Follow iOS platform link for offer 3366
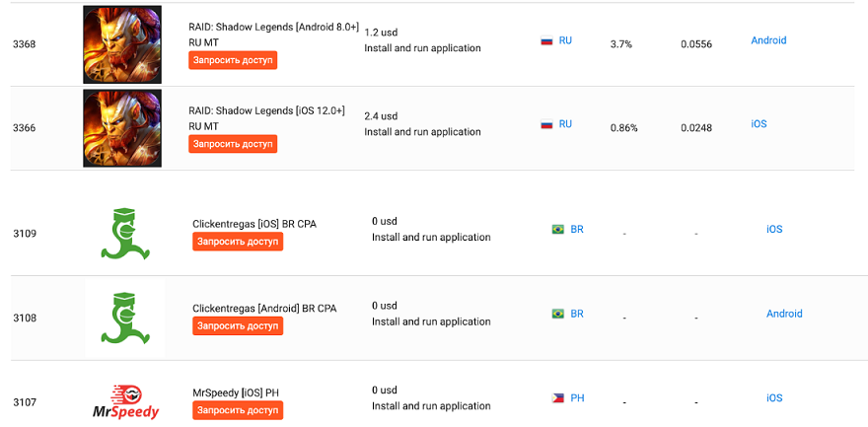The width and height of the screenshot is (868, 427). click(759, 124)
